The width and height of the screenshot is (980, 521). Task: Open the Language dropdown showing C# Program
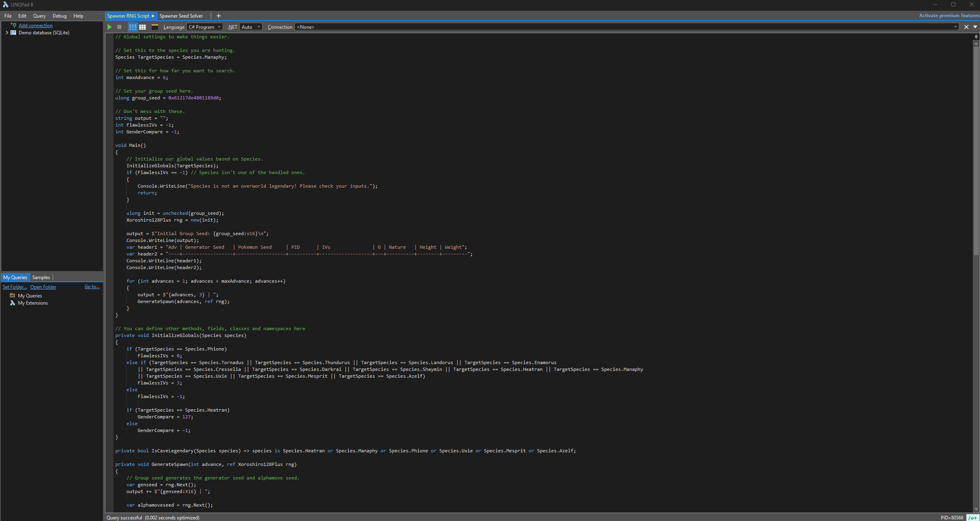click(x=205, y=27)
